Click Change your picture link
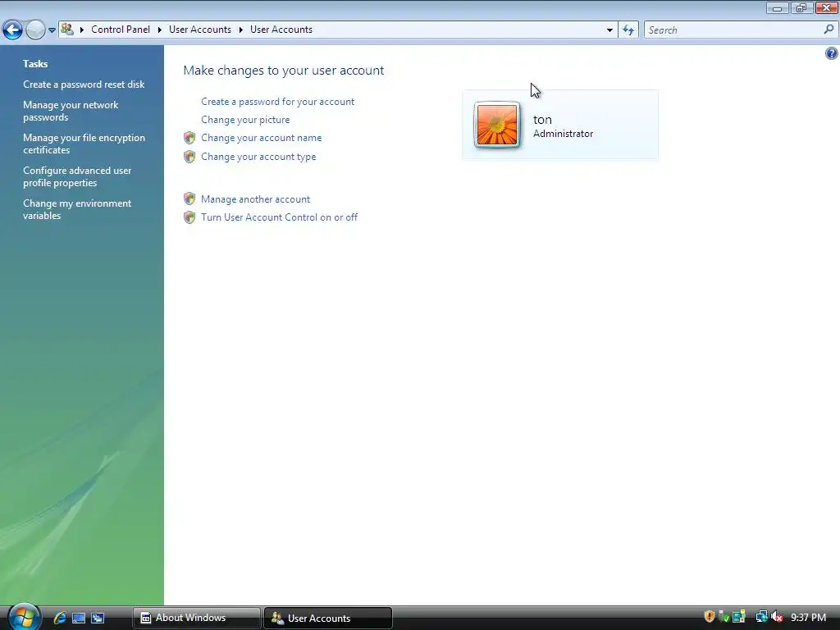Viewport: 840px width, 630px height. click(x=245, y=120)
